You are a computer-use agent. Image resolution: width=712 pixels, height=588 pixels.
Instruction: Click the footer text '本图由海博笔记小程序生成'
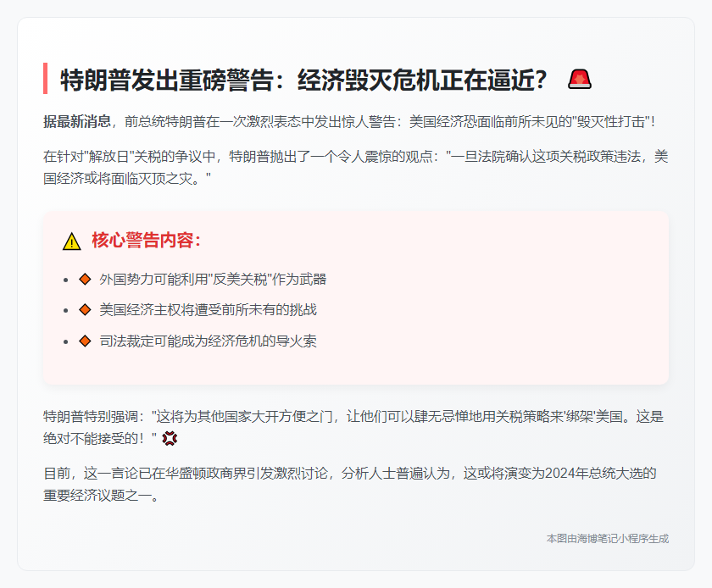click(608, 539)
